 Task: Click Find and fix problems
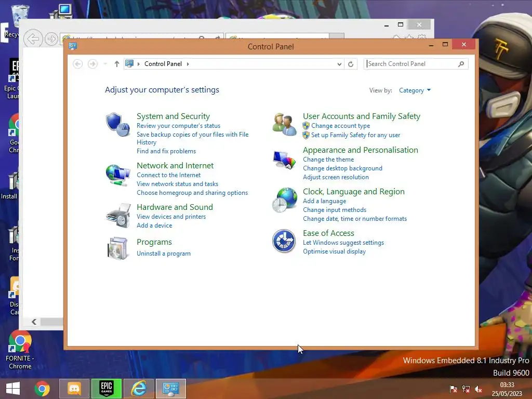tap(166, 151)
